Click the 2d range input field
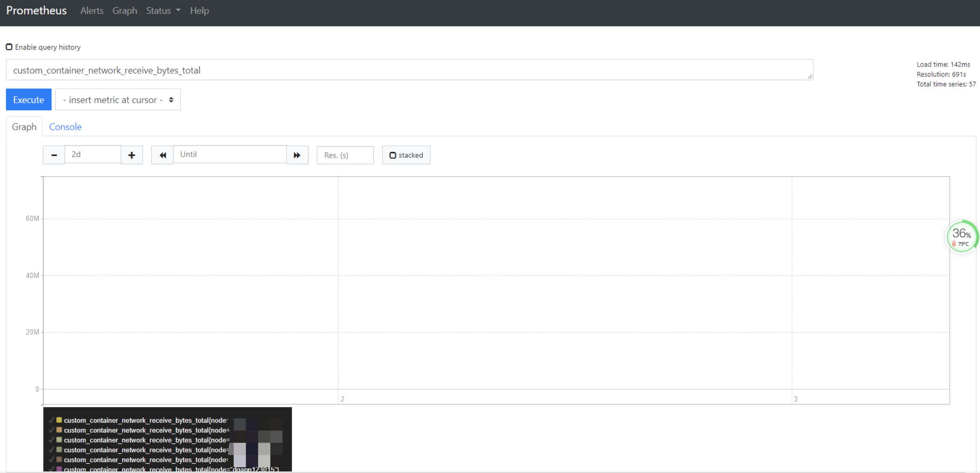 point(93,154)
